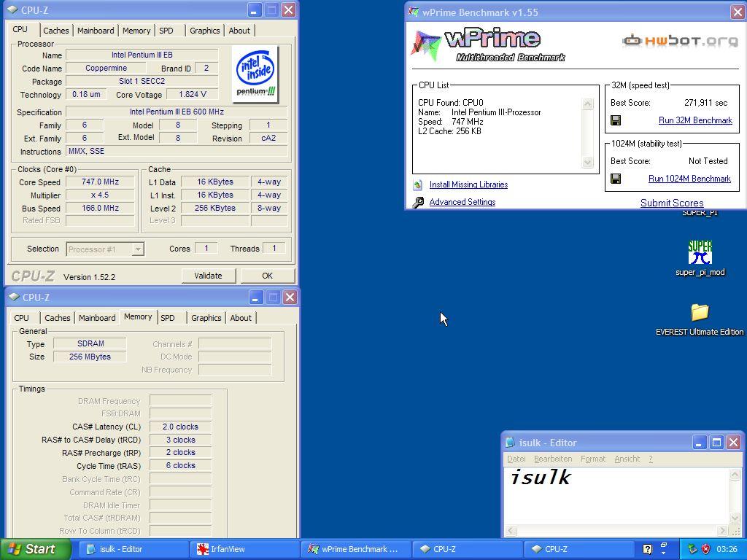Click the CAS# Latency value 2.0 clocks
Image resolution: width=747 pixels, height=560 pixels.
click(x=181, y=427)
